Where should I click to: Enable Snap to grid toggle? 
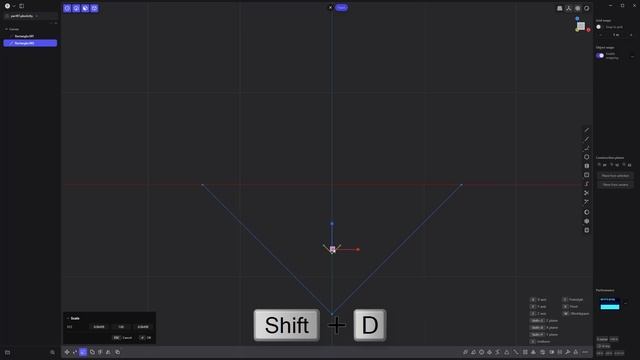tap(599, 27)
